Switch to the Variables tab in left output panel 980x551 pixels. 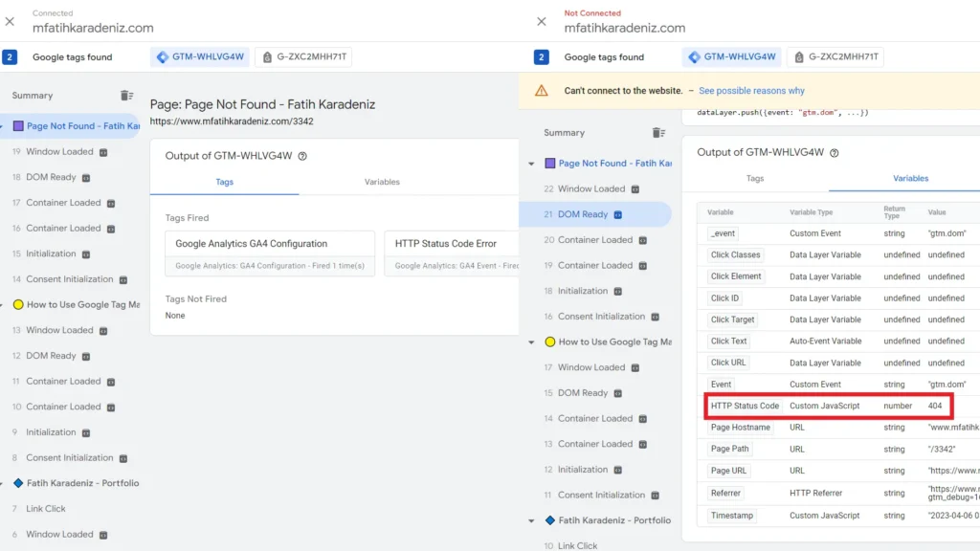pos(382,181)
